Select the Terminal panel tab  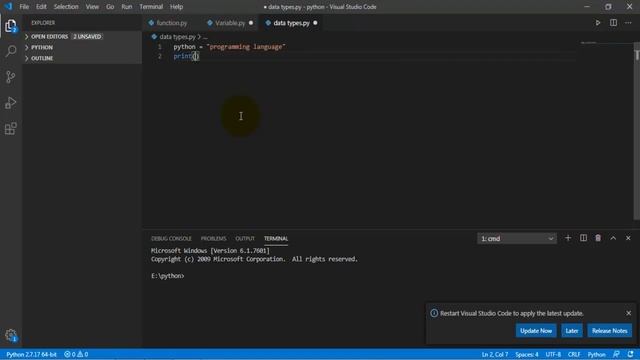[x=276, y=238]
